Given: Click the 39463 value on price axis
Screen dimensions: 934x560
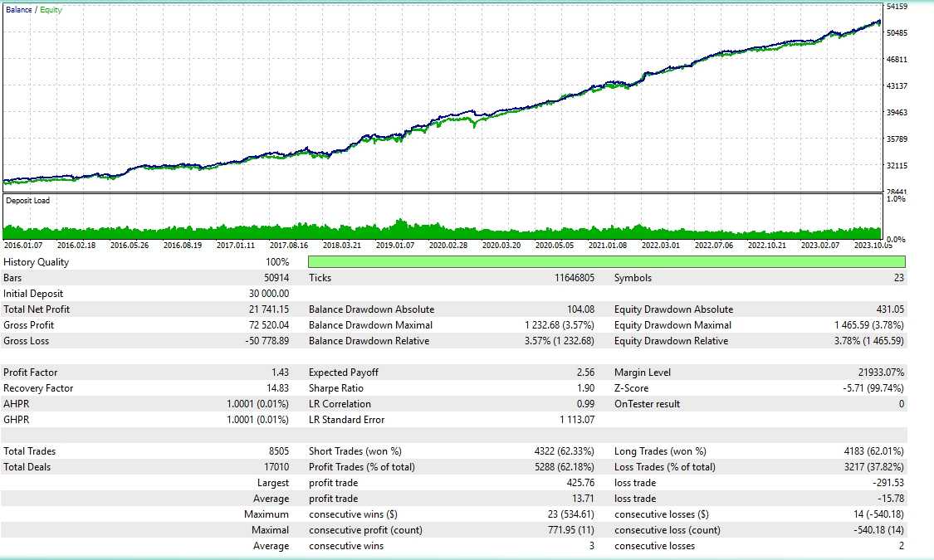Looking at the screenshot, I should pyautogui.click(x=897, y=113).
